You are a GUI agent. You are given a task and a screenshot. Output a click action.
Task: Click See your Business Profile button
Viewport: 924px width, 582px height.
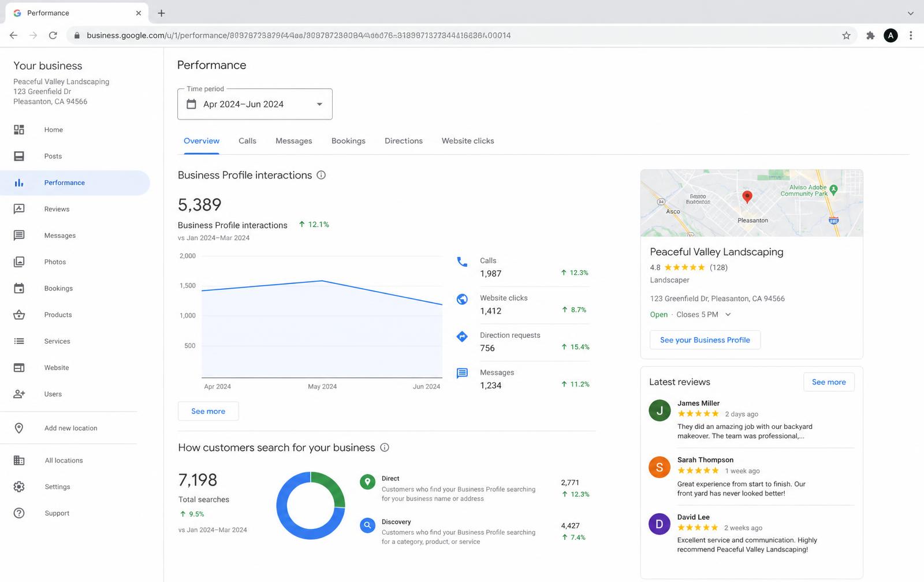705,340
